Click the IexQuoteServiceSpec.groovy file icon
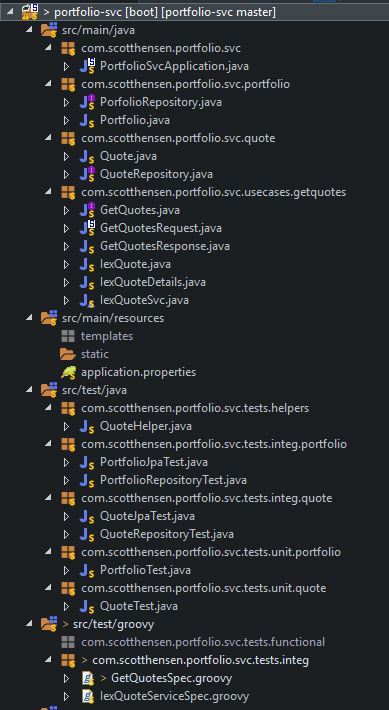The width and height of the screenshot is (389, 710). tap(87, 696)
